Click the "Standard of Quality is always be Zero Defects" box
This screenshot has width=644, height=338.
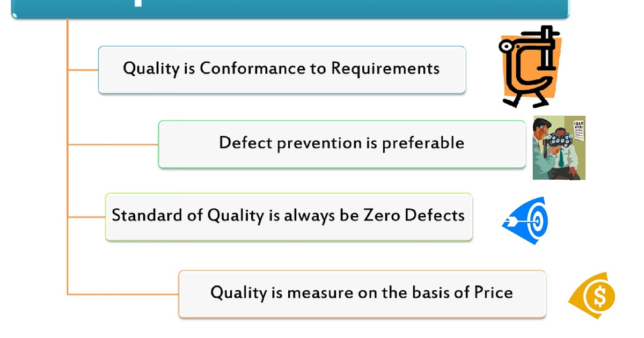coord(289,216)
